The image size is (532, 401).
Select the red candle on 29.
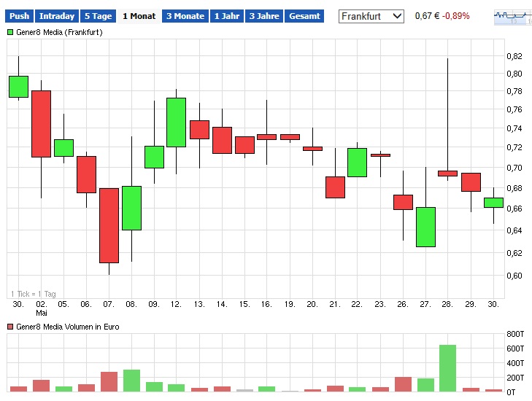click(471, 182)
